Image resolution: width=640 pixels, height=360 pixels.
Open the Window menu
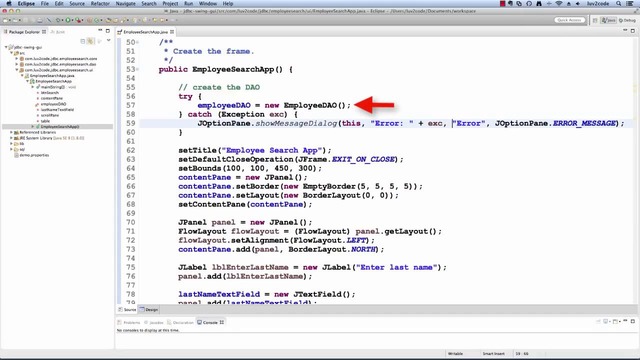click(208, 3)
